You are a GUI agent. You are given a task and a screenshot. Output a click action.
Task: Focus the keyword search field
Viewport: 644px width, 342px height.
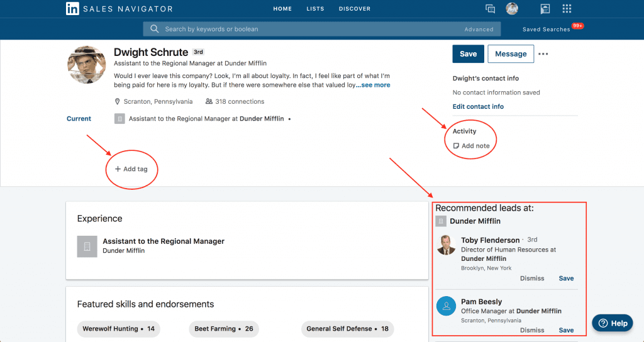[321, 29]
